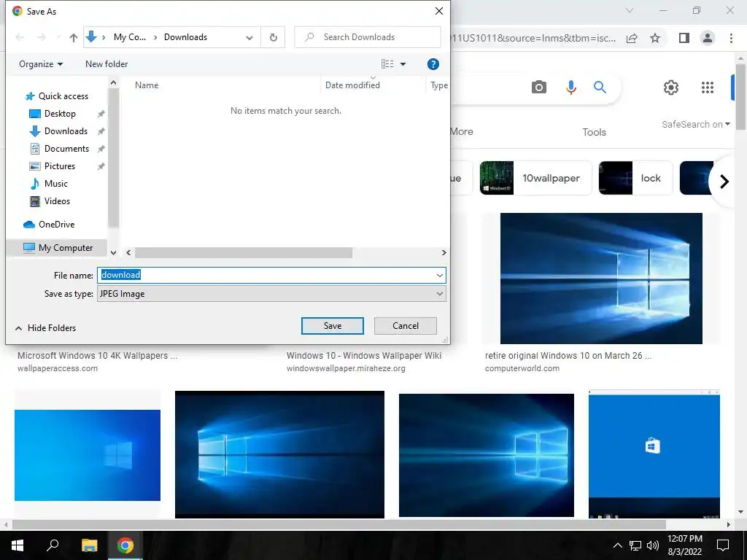Refresh the Downloads folder listing
Viewport: 747px width, 560px height.
click(x=274, y=37)
